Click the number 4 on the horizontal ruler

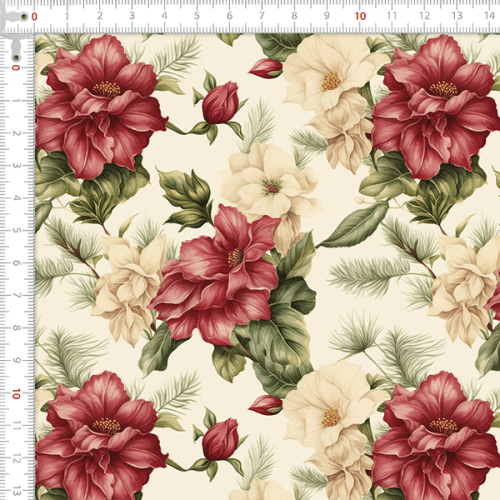[x=164, y=16]
